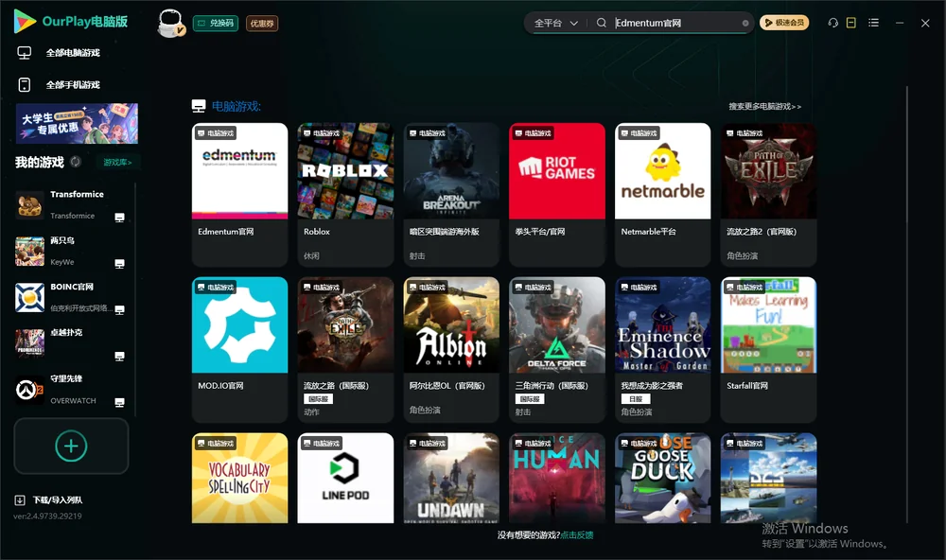Open the user avatar profile
This screenshot has width=946, height=560.
pyautogui.click(x=170, y=23)
